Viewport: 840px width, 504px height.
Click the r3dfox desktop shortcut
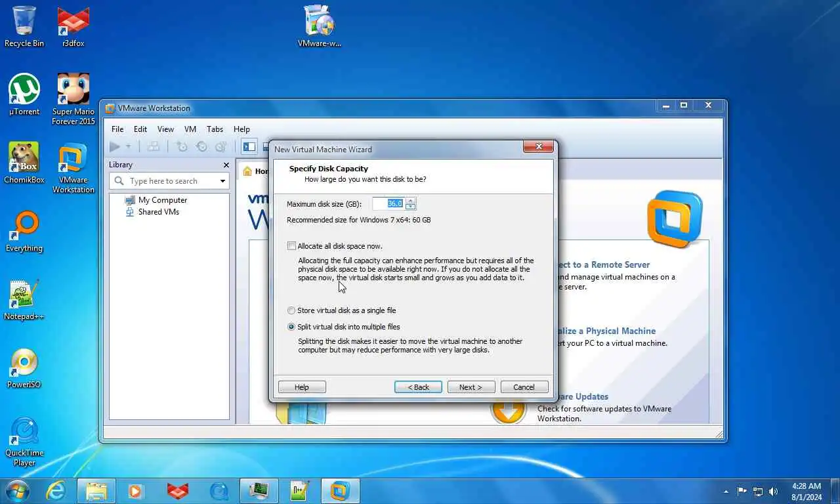(73, 26)
